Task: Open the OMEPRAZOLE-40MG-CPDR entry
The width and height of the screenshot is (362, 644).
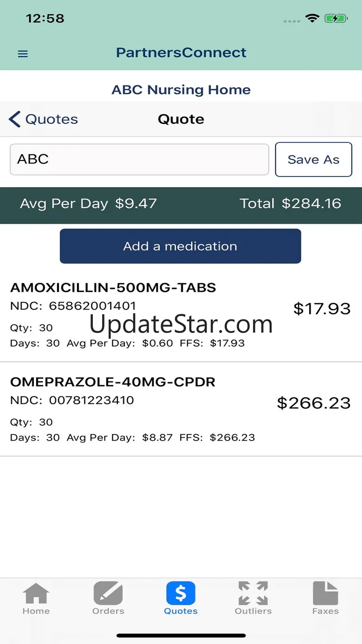Action: tap(181, 410)
